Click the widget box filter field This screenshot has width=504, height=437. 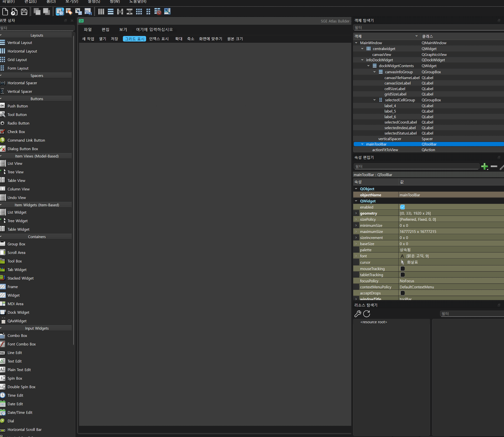(x=37, y=28)
